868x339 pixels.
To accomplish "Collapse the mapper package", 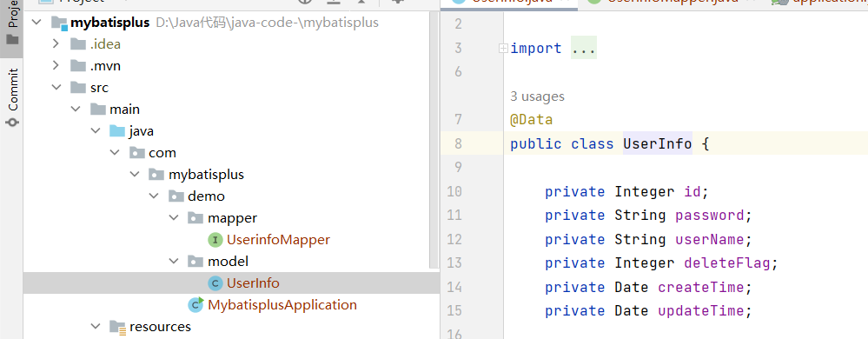I will click(x=173, y=217).
